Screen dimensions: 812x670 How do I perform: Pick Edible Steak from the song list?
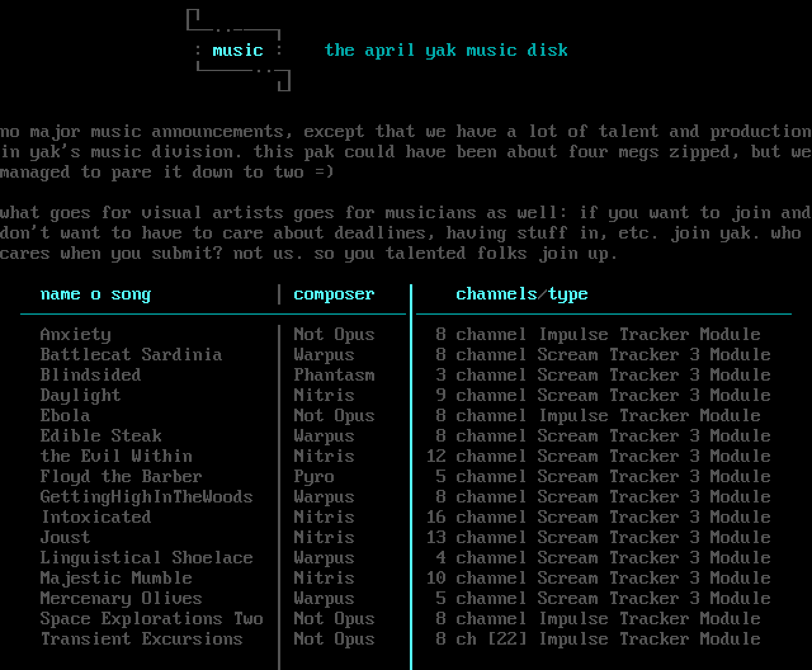tap(101, 436)
